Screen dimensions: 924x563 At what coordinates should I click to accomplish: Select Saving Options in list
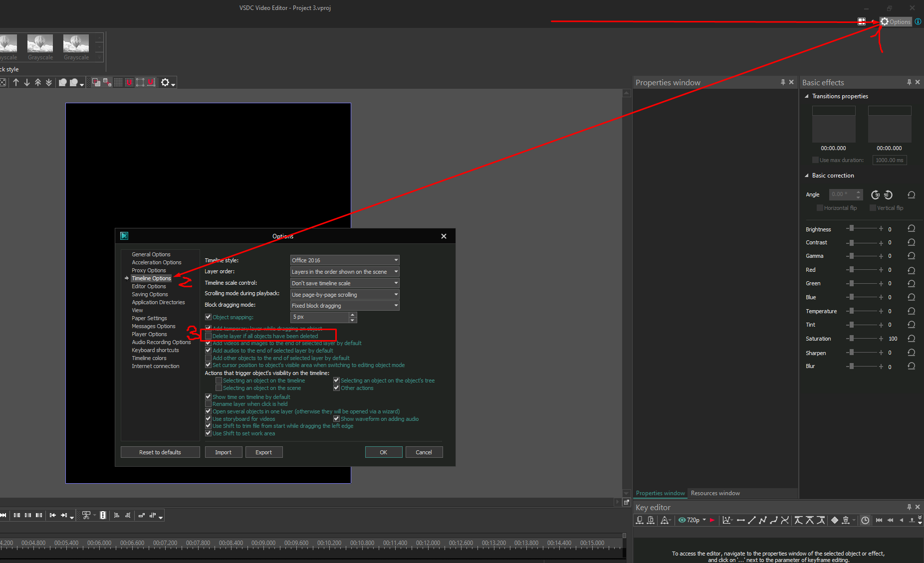click(150, 294)
